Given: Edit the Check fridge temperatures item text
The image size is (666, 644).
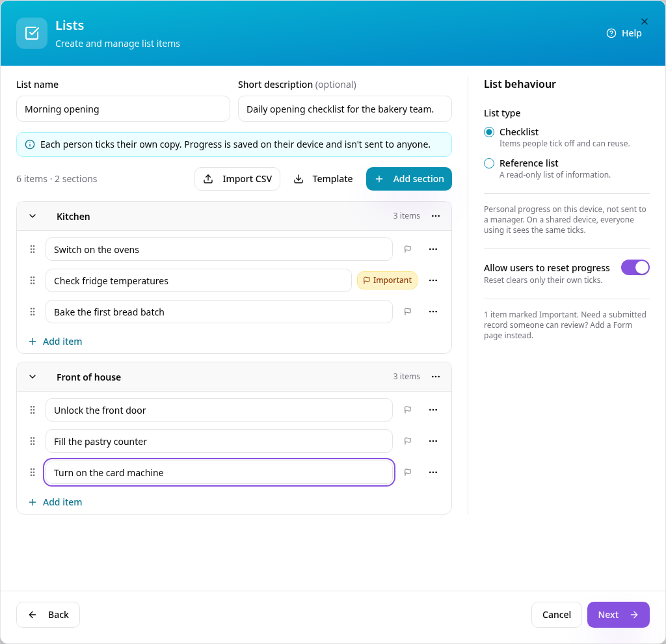Looking at the screenshot, I should click(198, 280).
